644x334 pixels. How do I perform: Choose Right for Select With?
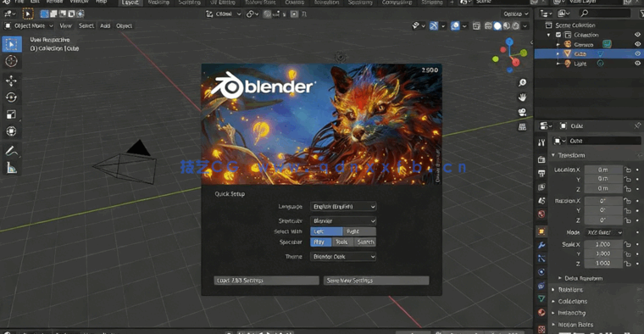coord(359,231)
